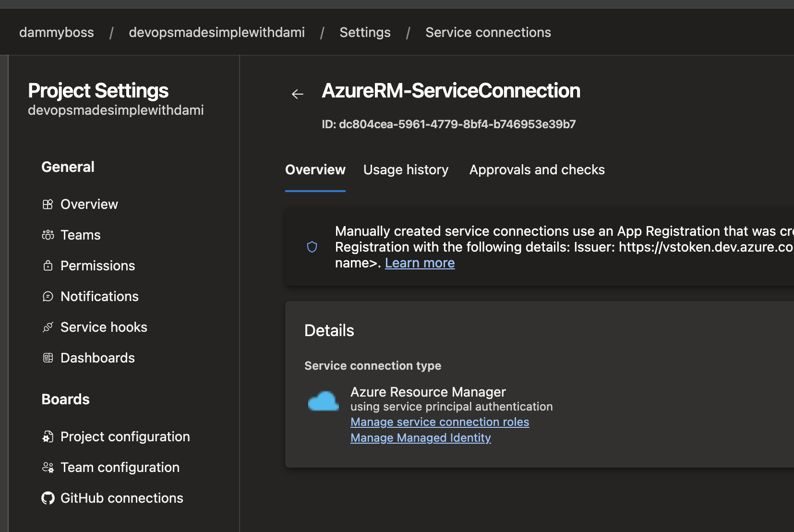
Task: Click the Settings breadcrumb
Action: [365, 33]
